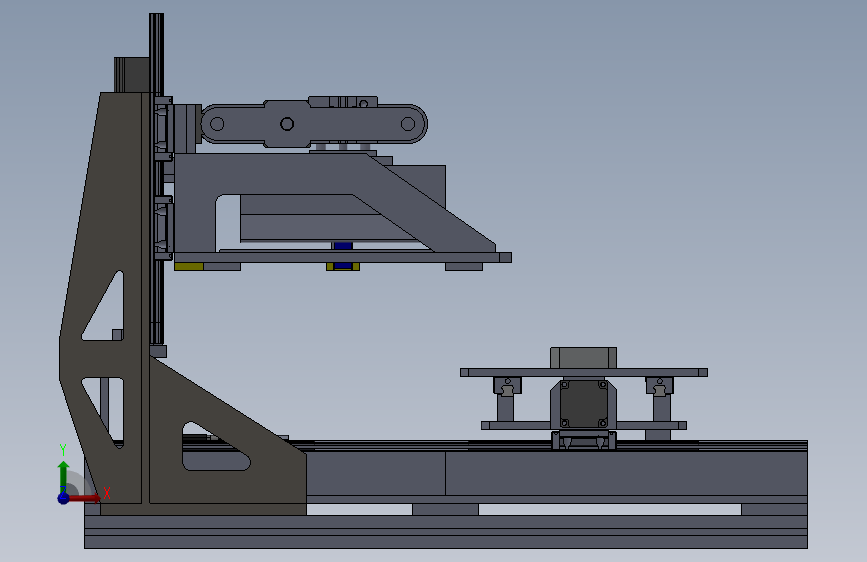The width and height of the screenshot is (867, 562).
Task: Select the small table's wide top plate
Action: pyautogui.click(x=584, y=373)
